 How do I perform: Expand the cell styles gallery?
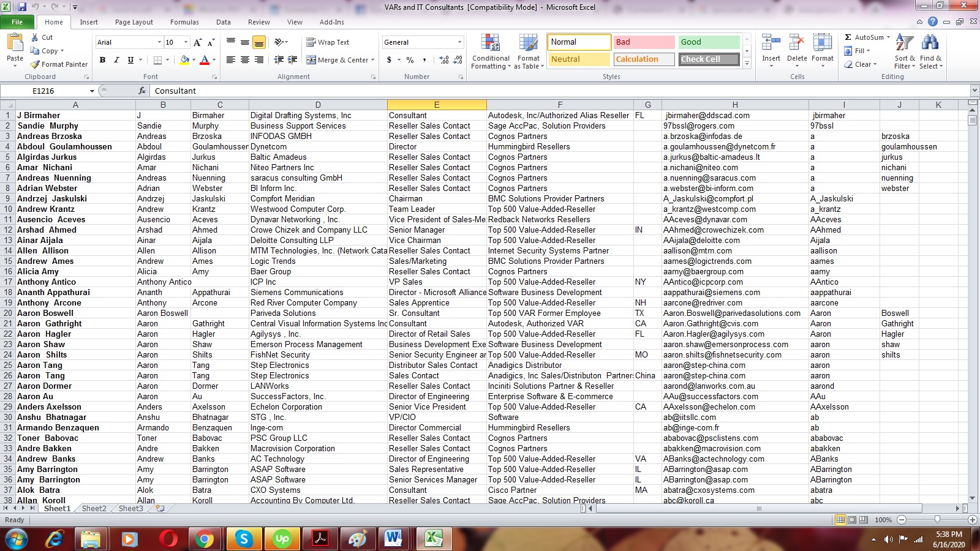coord(747,63)
